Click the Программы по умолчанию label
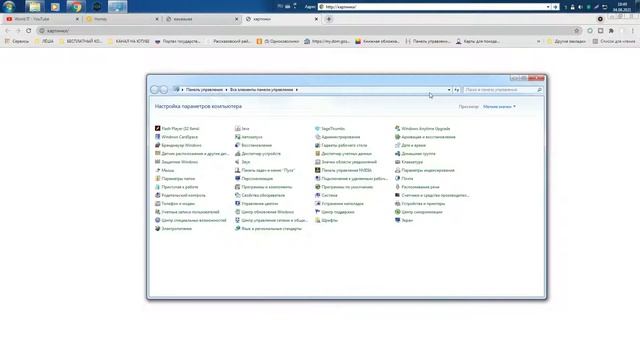640x360 pixels. (x=347, y=187)
